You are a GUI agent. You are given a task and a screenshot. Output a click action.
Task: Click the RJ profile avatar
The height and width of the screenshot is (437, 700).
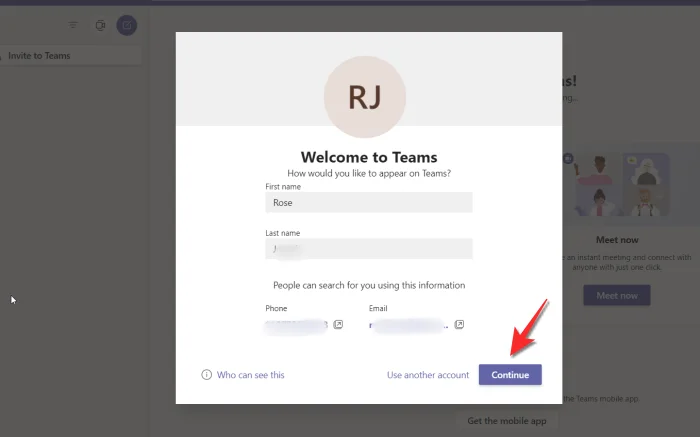pyautogui.click(x=365, y=97)
